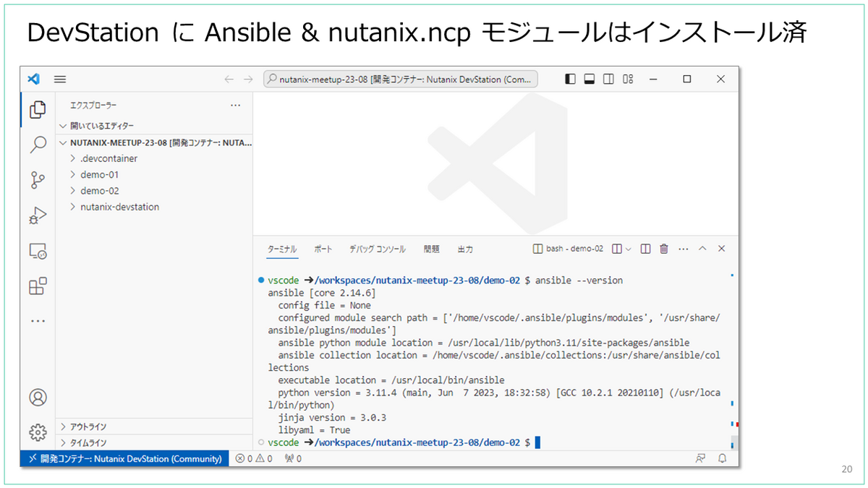
Task: Select the bash - demo-02 terminal label
Action: 568,249
